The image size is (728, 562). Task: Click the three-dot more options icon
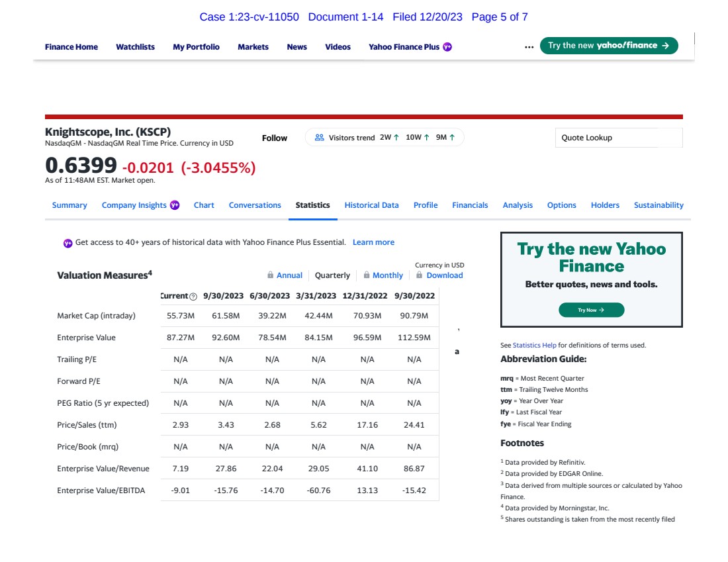[529, 47]
